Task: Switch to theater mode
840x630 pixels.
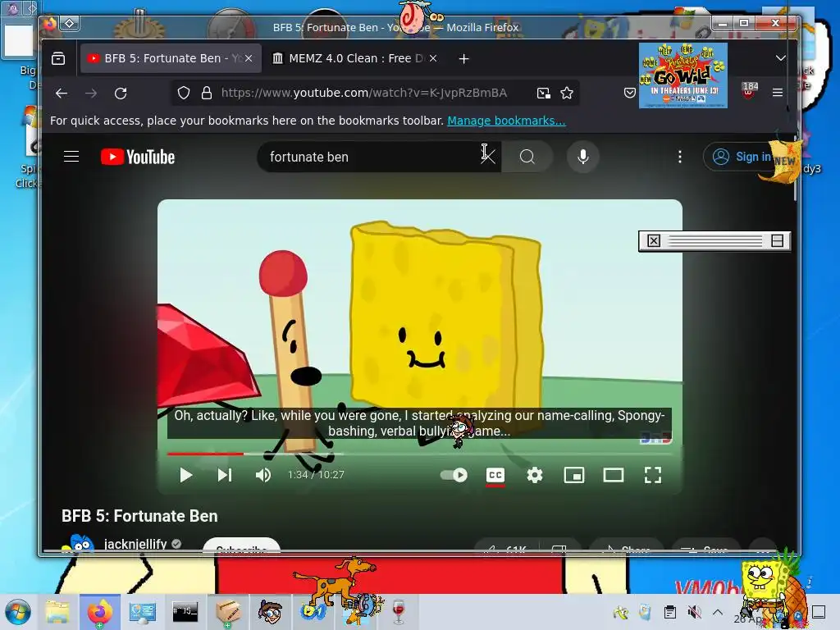Action: tap(614, 475)
